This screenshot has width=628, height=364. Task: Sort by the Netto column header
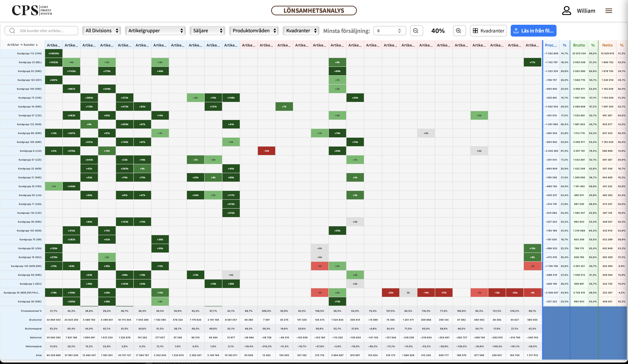607,45
